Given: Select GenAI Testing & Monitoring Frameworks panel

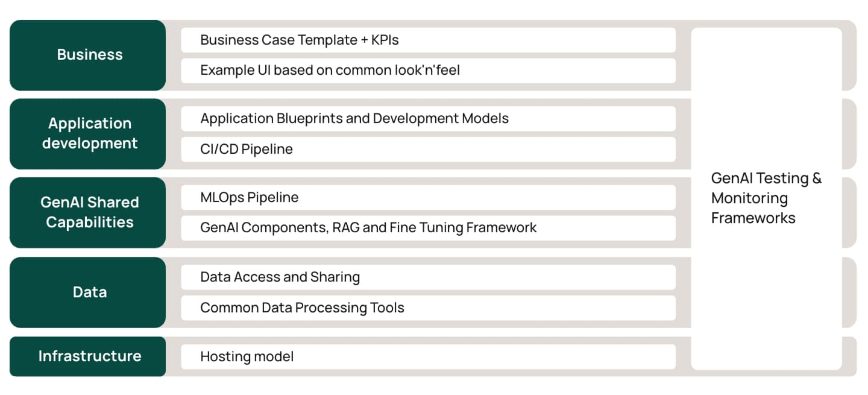Looking at the screenshot, I should pos(766,198).
